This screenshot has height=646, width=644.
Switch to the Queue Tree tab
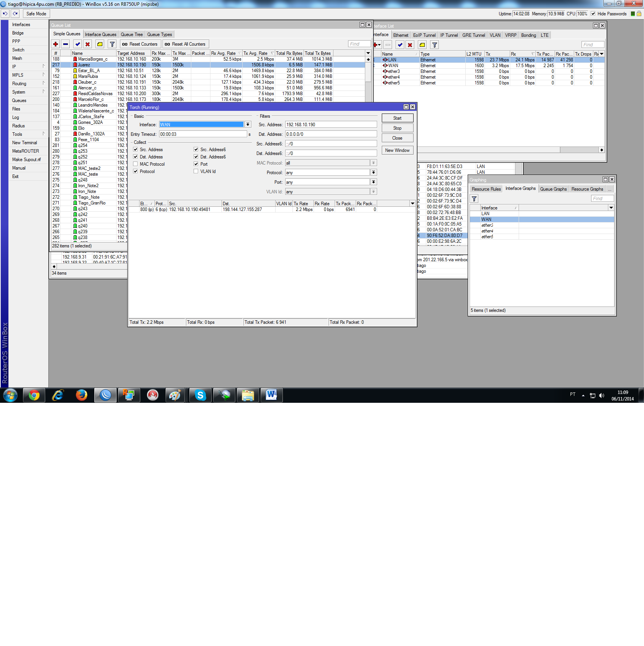coord(132,35)
